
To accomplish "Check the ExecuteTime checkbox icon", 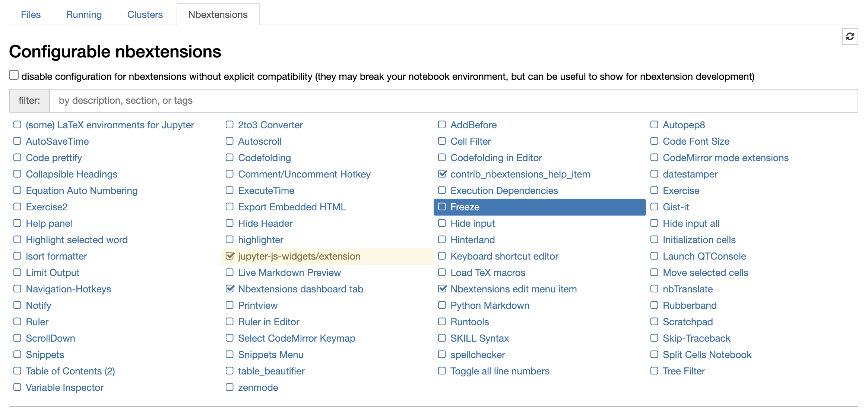I will tap(229, 190).
